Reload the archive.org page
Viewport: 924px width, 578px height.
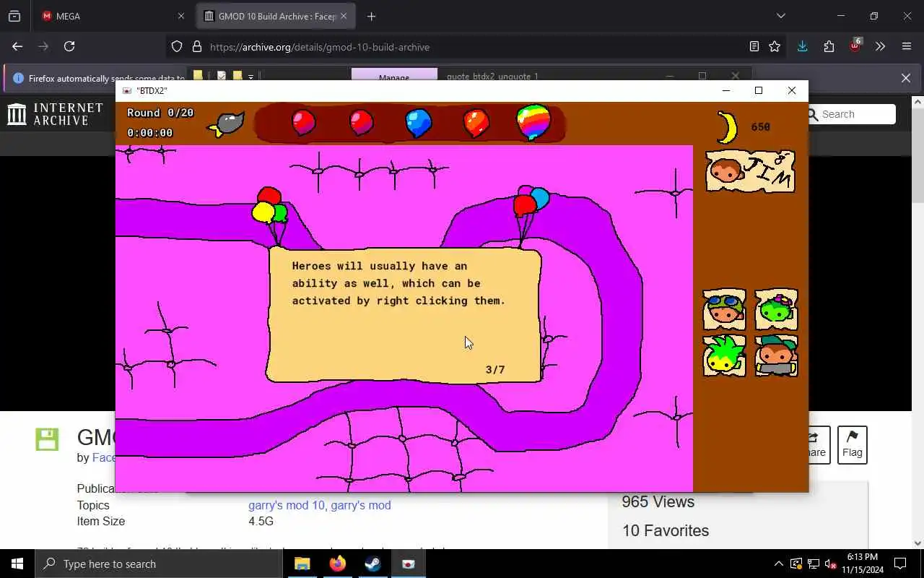(x=69, y=46)
